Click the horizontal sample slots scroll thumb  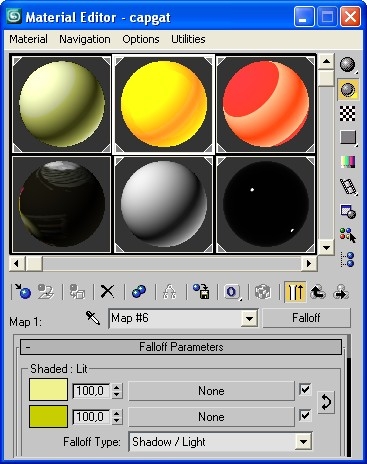34,264
